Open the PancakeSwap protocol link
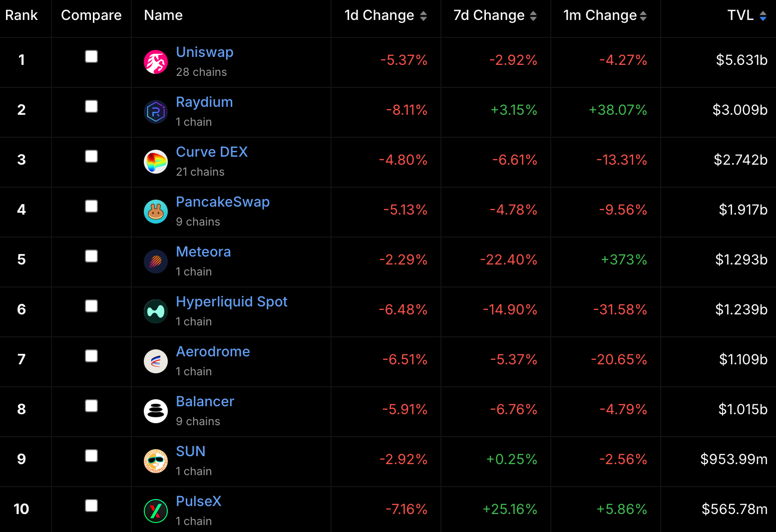Screen dimensions: 776x532 (x=223, y=202)
